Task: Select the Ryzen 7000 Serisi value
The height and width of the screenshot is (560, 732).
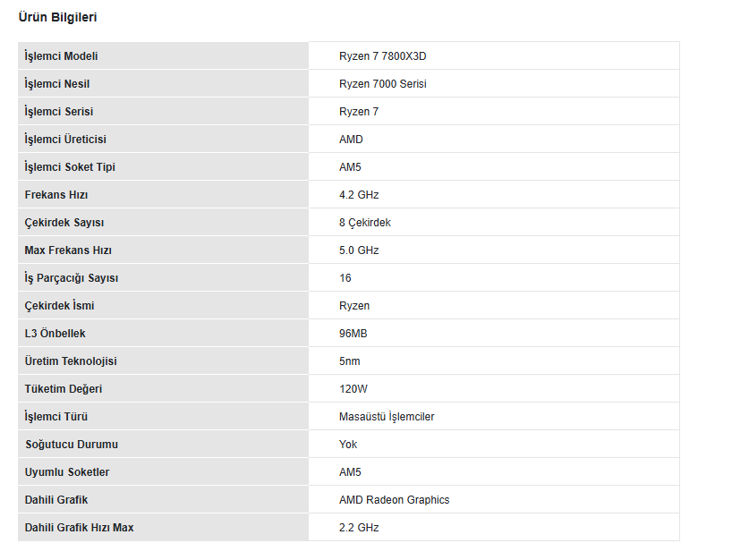Action: pyautogui.click(x=382, y=84)
